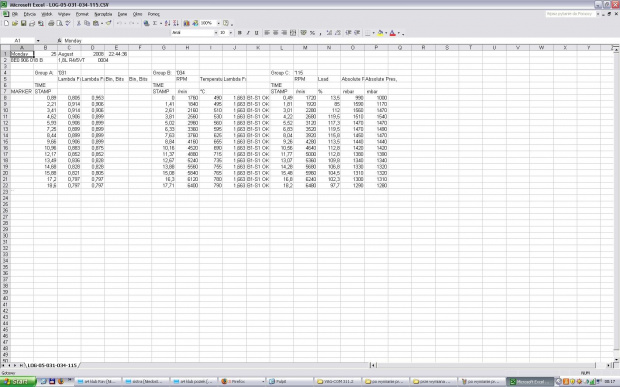Open the Dane menu
Screen dimensions: 620x387
pyautogui.click(x=122, y=14)
